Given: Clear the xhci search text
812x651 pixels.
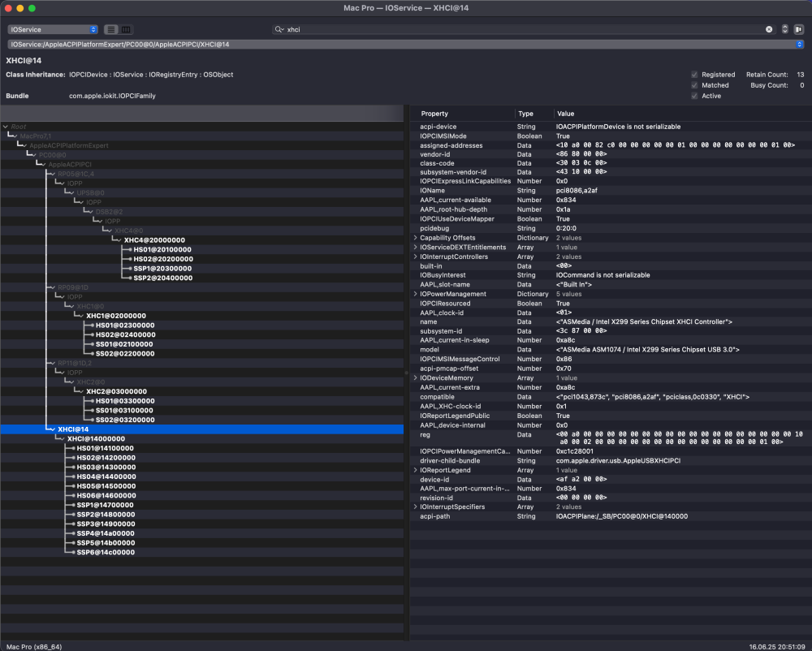Looking at the screenshot, I should (x=769, y=29).
